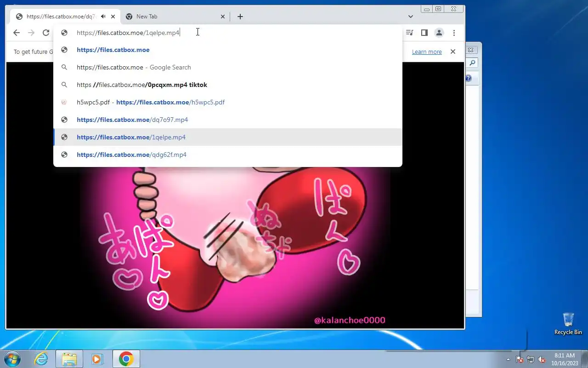Click the Chrome taskbar button
588x368 pixels.
click(126, 359)
